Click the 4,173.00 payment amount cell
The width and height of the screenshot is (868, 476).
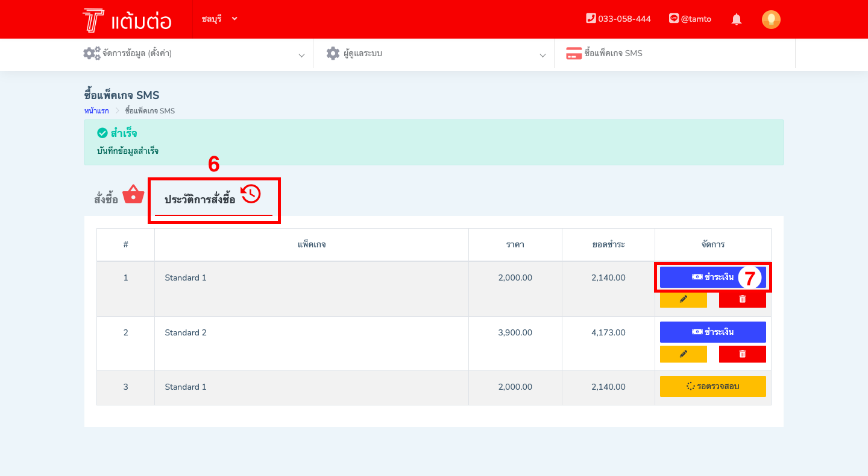(608, 344)
